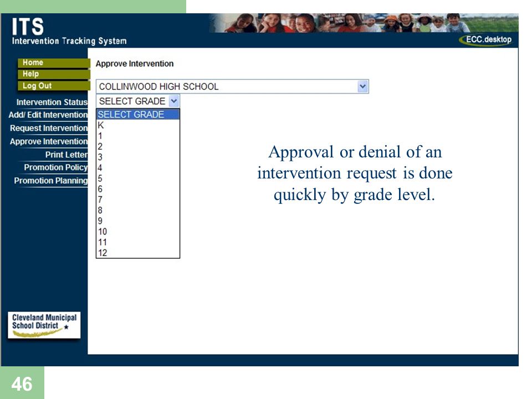532x399 pixels.
Task: Select Request Intervention in the sidebar
Action: click(x=49, y=128)
